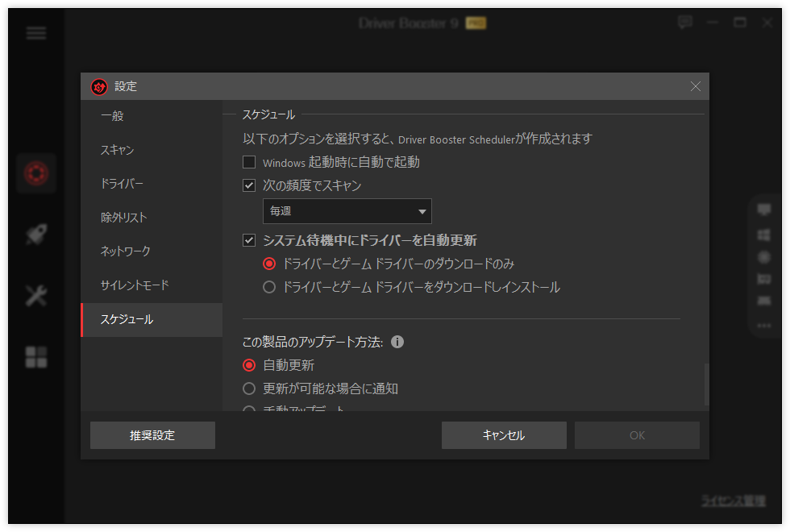Open the 毎週 scan frequency dropdown
Viewport: 790px width, 532px height.
pyautogui.click(x=347, y=211)
